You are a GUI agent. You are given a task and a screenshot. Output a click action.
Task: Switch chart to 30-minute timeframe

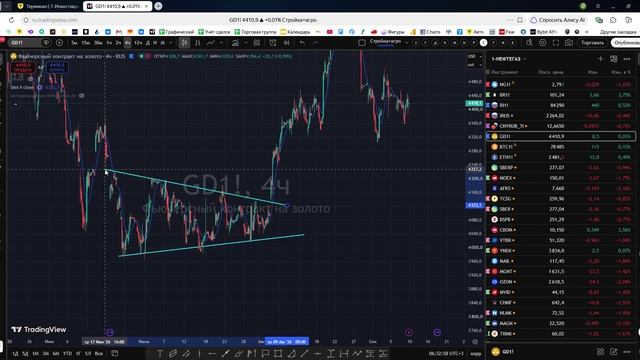click(x=98, y=43)
